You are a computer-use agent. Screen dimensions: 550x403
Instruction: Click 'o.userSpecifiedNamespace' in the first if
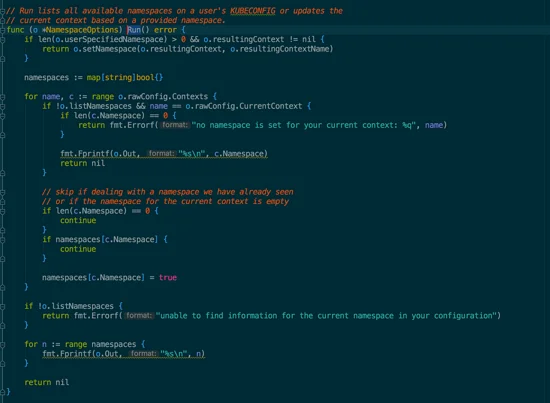pos(109,39)
